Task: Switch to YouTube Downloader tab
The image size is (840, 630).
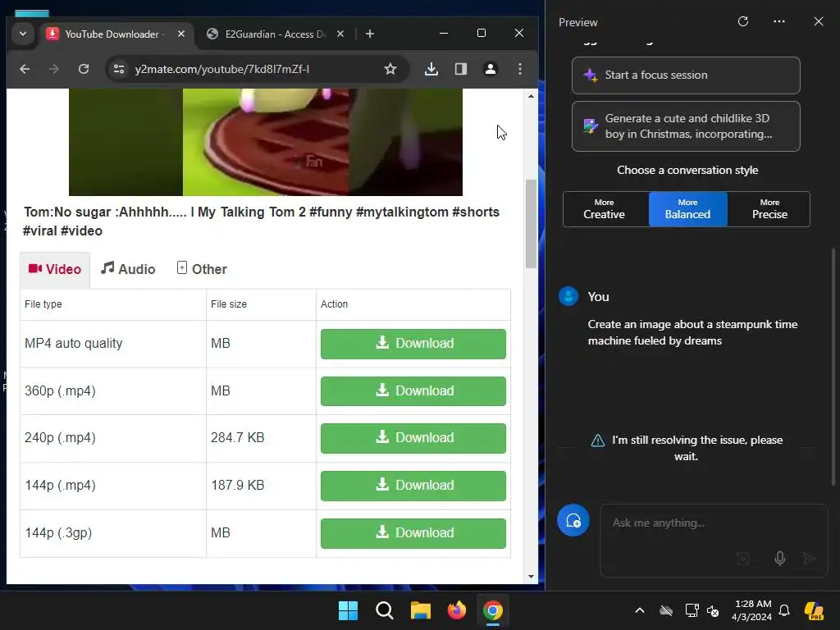Action: tap(112, 34)
